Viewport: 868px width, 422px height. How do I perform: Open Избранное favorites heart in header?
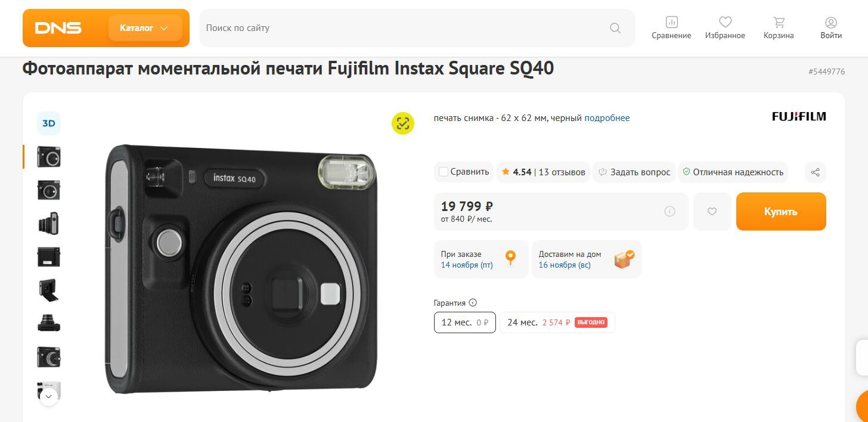coord(725,27)
